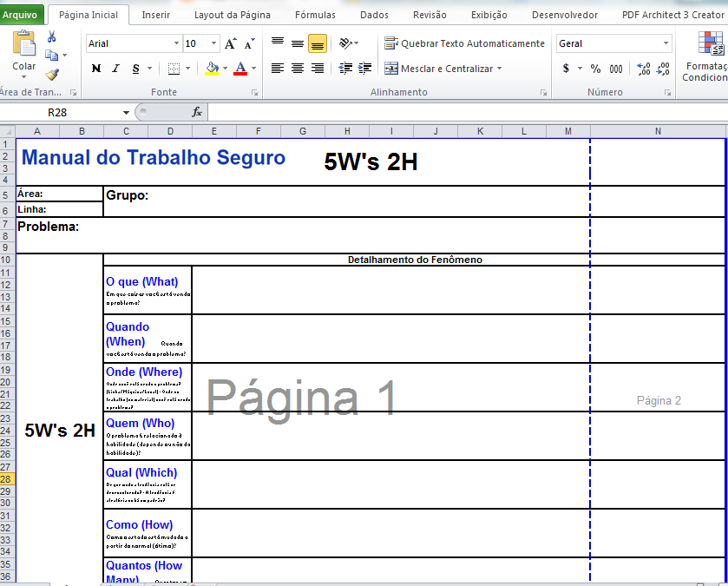Toggle bold with the N button
The width and height of the screenshot is (728, 586).
pos(95,68)
